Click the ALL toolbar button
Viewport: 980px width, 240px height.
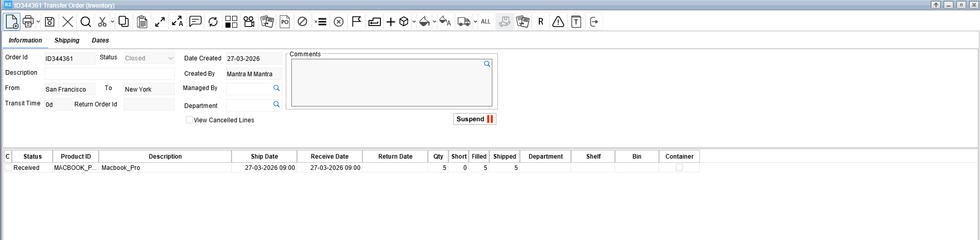pos(486,21)
